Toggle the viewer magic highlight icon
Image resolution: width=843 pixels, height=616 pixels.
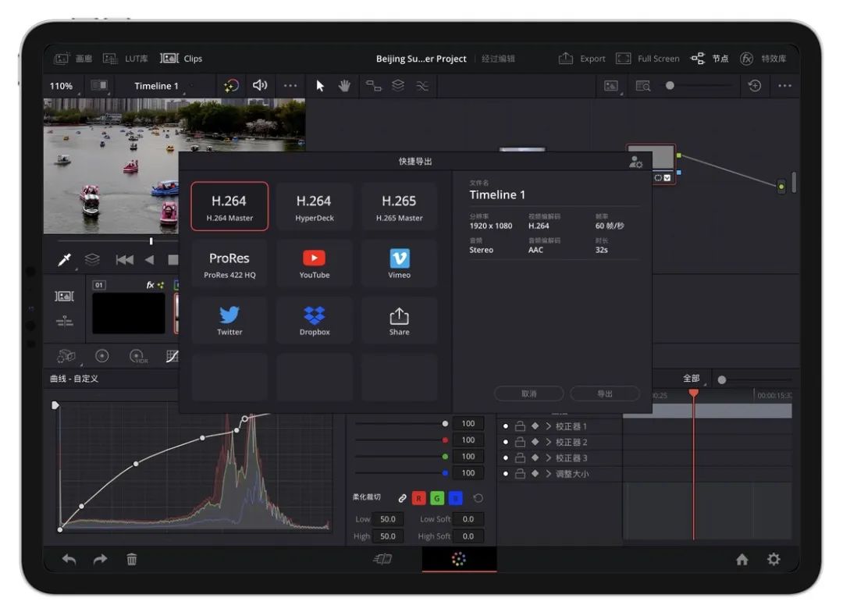231,85
